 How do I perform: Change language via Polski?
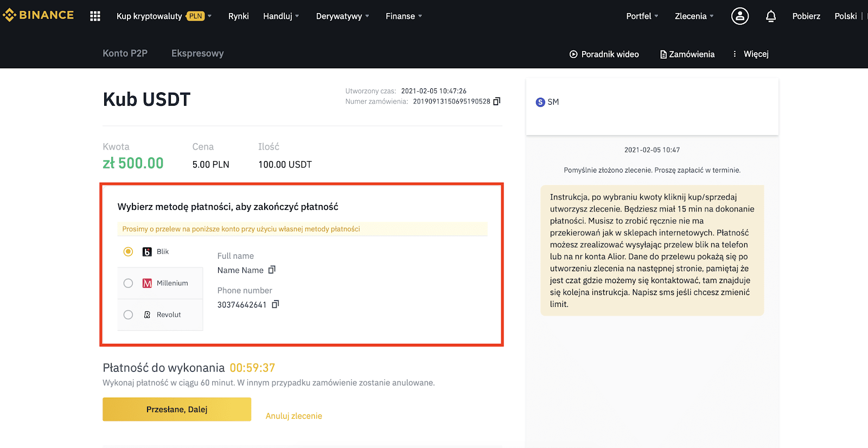[x=846, y=16]
